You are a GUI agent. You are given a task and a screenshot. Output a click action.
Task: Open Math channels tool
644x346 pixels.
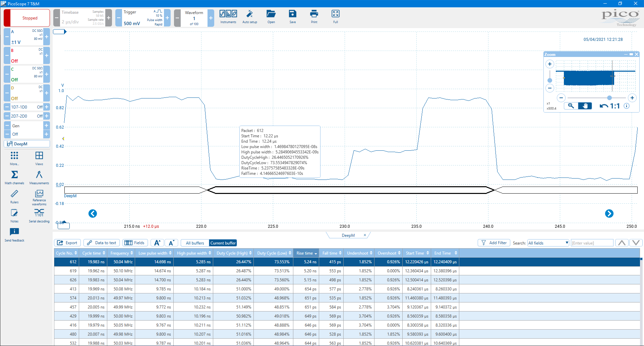coord(14,177)
